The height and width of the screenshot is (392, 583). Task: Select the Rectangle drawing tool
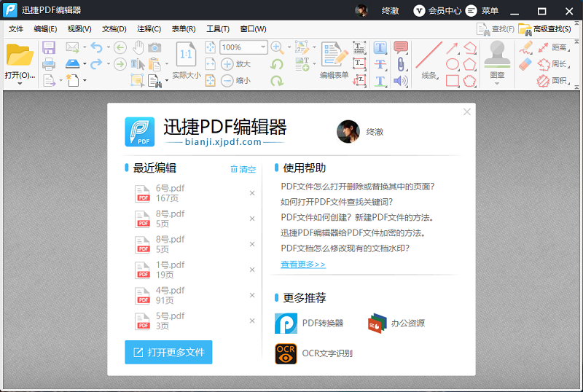tap(452, 80)
